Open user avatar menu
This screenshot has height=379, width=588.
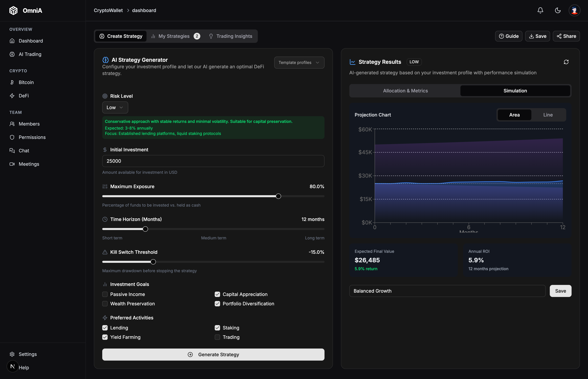tap(574, 10)
